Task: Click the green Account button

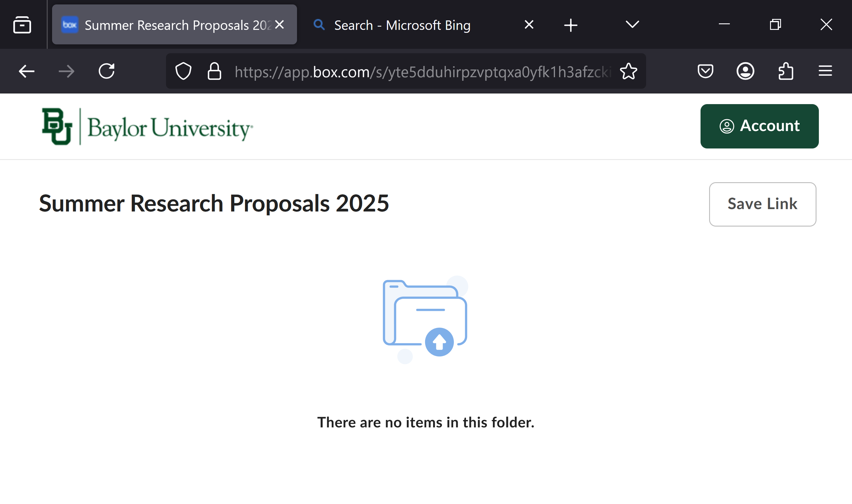Action: click(759, 126)
